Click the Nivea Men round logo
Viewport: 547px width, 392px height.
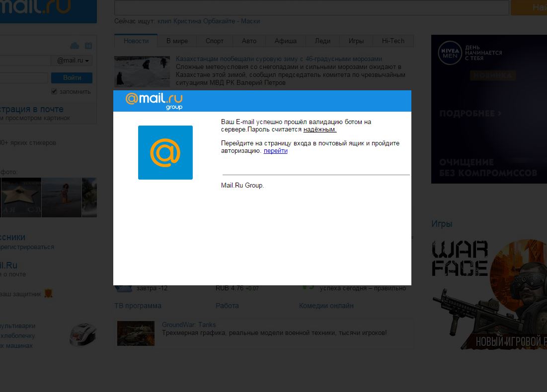450,53
